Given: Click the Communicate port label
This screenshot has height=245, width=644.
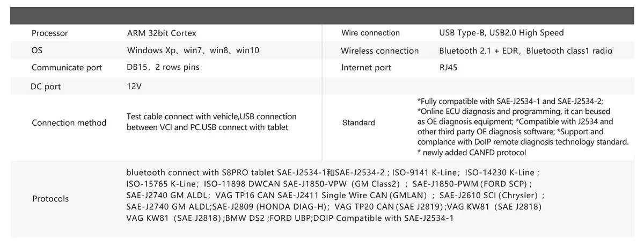Looking at the screenshot, I should [67, 68].
